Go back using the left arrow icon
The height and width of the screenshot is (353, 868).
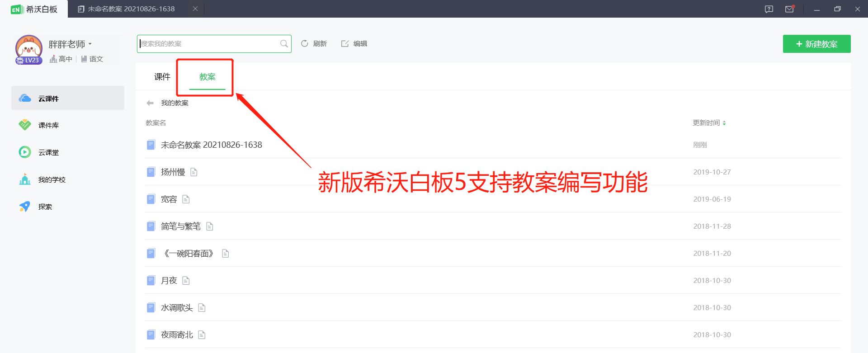[x=150, y=103]
